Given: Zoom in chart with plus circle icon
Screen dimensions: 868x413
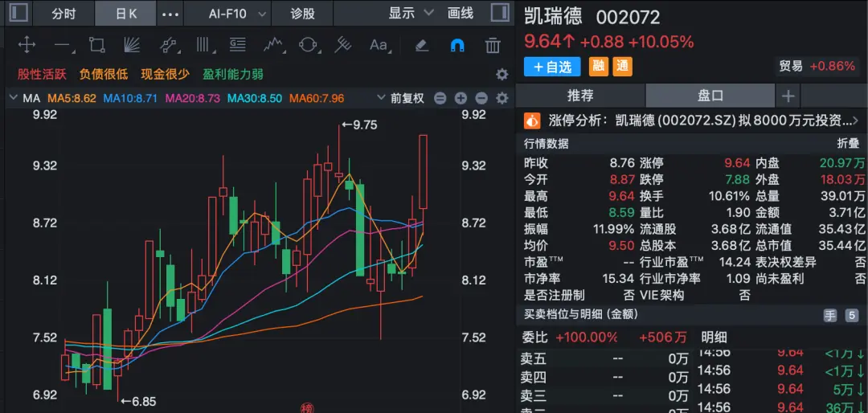Looking at the screenshot, I should (x=461, y=99).
